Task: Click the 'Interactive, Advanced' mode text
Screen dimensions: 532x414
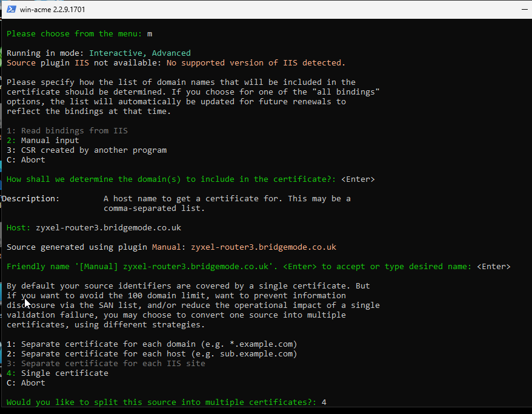Action: (140, 53)
